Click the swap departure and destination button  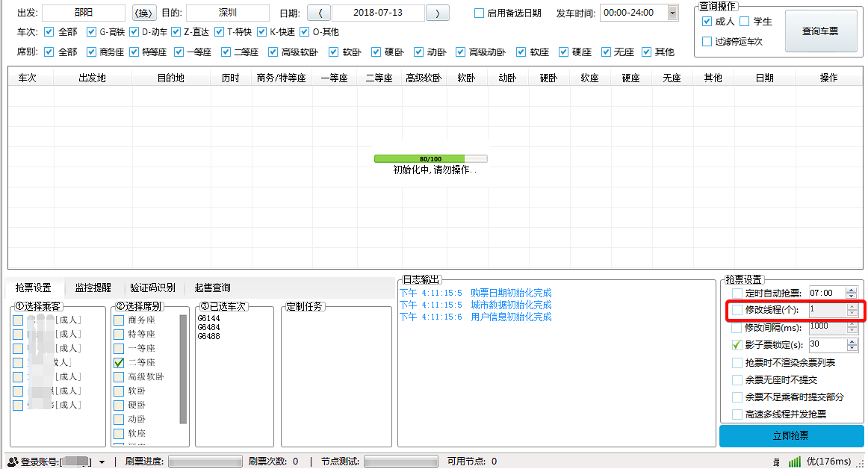pos(143,13)
